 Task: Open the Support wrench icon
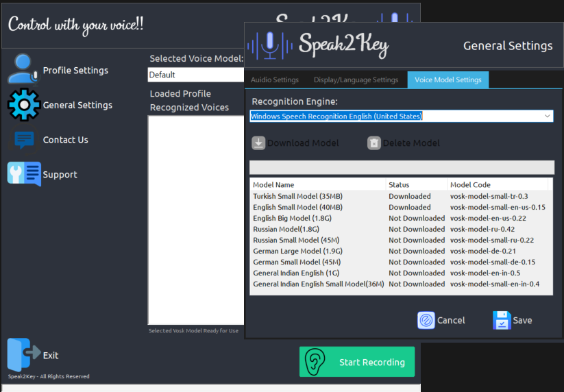pos(24,174)
